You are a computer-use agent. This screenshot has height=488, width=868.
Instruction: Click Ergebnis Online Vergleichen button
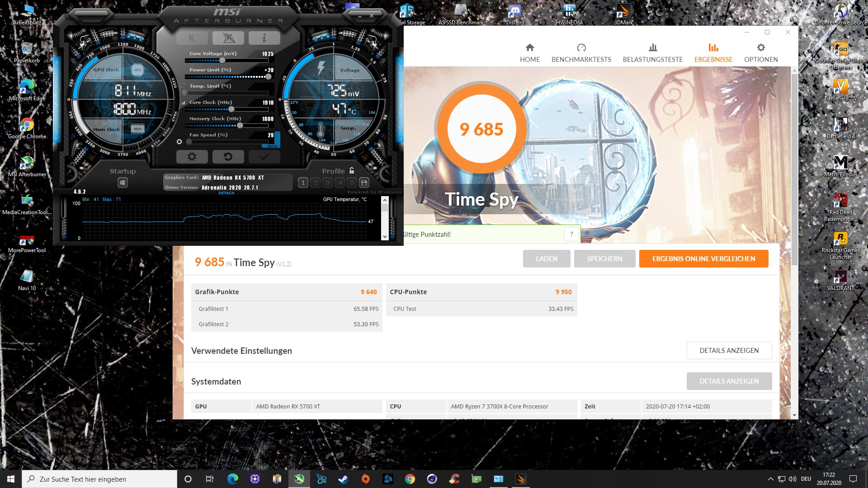coord(703,259)
